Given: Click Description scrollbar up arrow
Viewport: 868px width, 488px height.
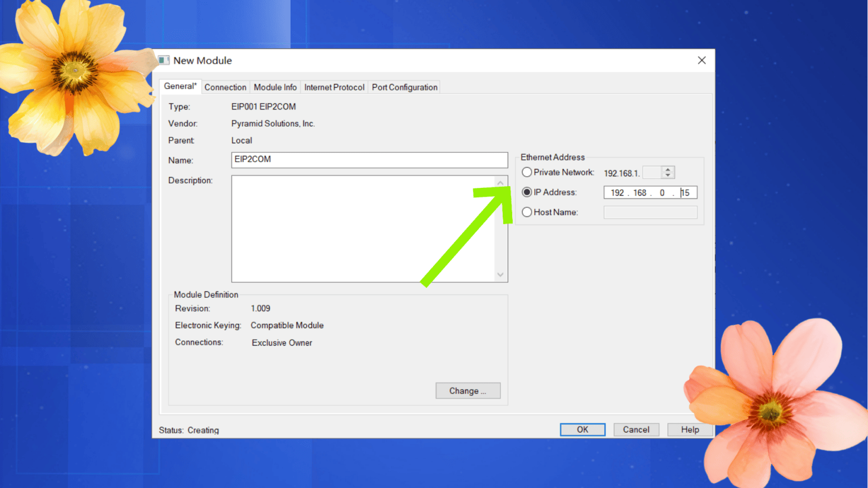Looking at the screenshot, I should [x=500, y=183].
